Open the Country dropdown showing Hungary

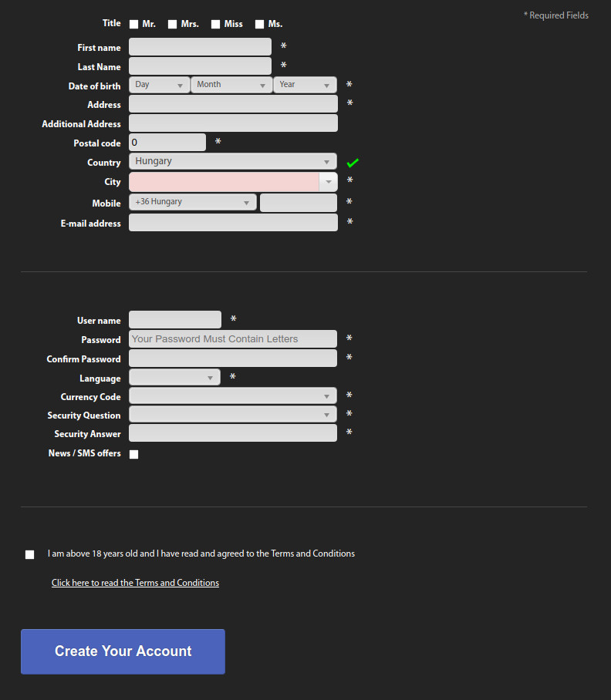233,161
